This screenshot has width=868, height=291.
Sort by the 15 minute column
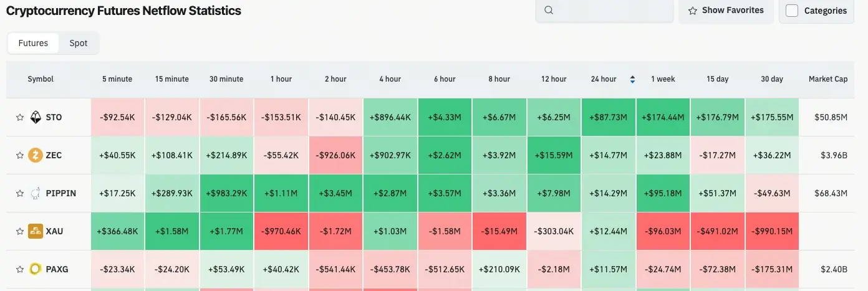(x=172, y=79)
